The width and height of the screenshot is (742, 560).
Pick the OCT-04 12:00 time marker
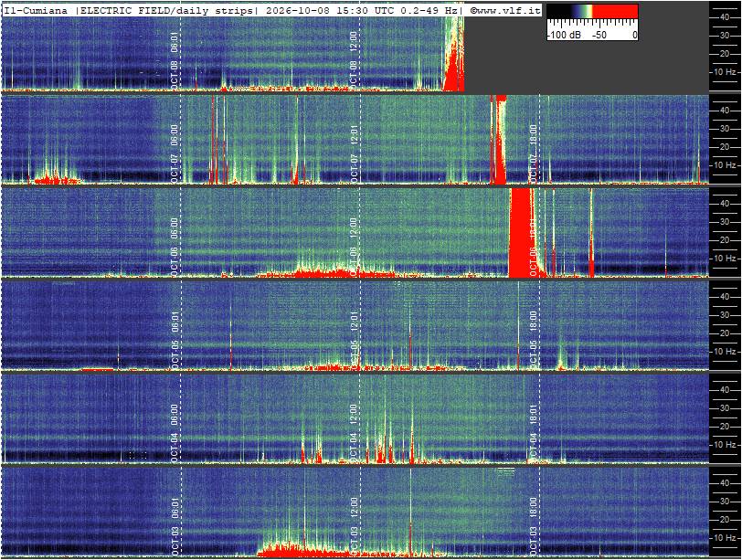[x=353, y=433]
